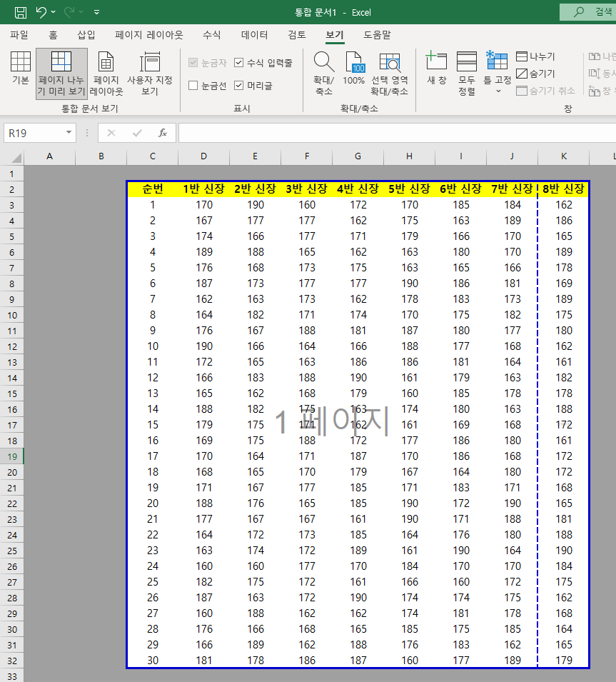Switch to the 홈 tab
This screenshot has height=682, width=616.
click(x=53, y=35)
